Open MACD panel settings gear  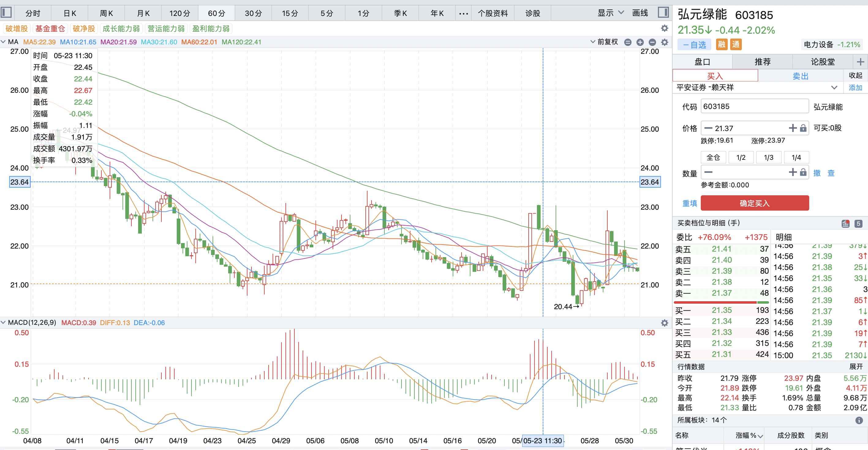click(665, 323)
